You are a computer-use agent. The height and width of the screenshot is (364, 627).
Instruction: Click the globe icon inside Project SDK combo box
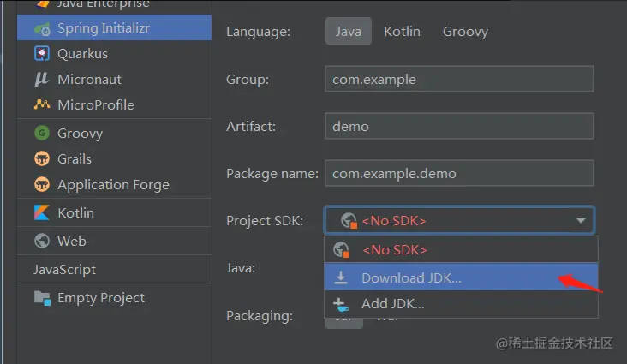coord(349,220)
